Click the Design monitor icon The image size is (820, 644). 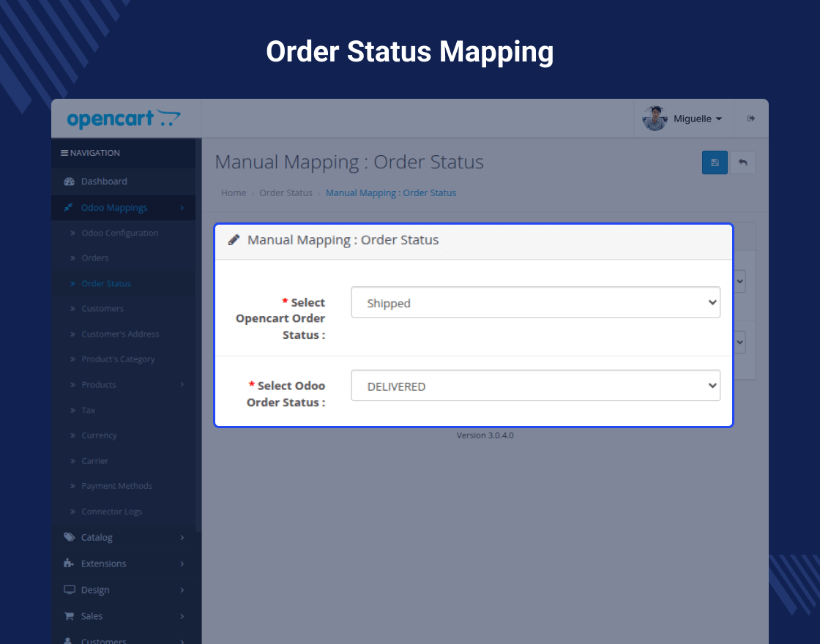click(69, 590)
